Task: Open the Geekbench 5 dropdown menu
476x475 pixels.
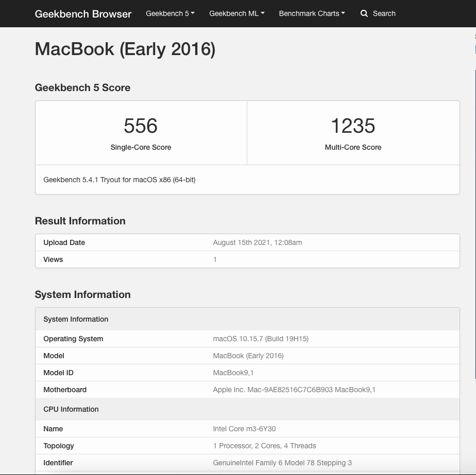Action: coord(170,14)
